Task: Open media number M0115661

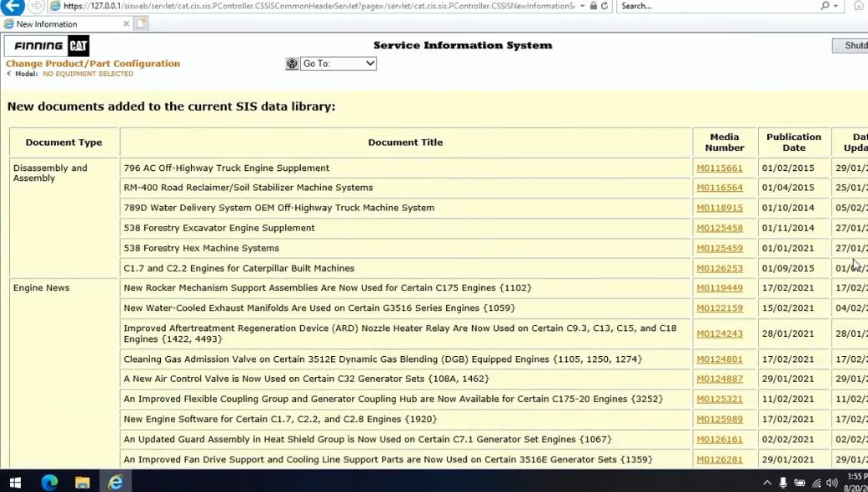Action: [x=720, y=168]
